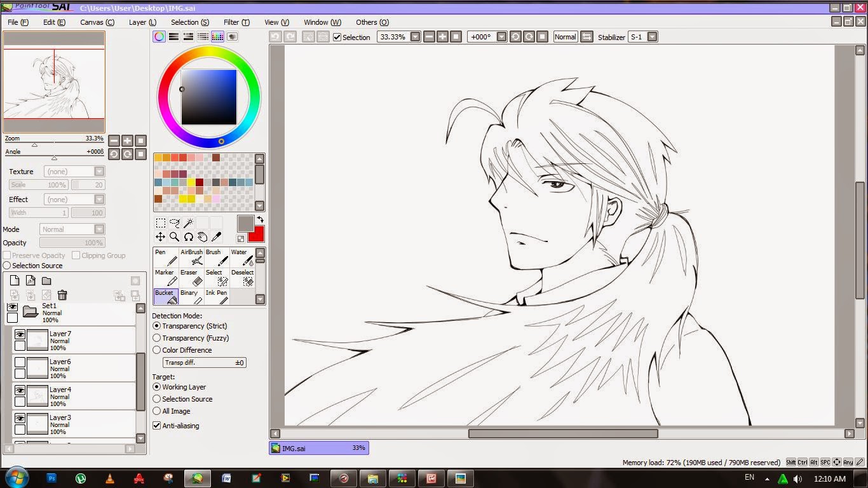868x488 pixels.
Task: Activate the lasso selection tool
Action: pos(175,223)
